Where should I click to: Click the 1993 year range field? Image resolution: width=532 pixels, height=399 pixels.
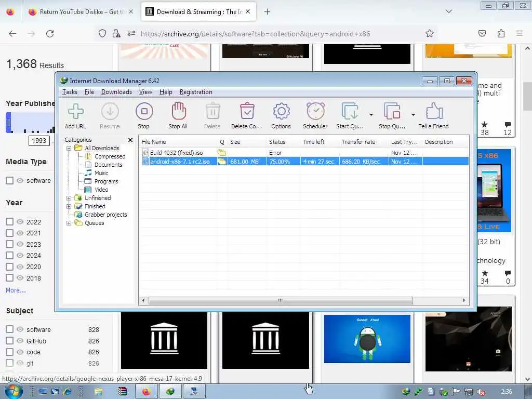click(39, 140)
